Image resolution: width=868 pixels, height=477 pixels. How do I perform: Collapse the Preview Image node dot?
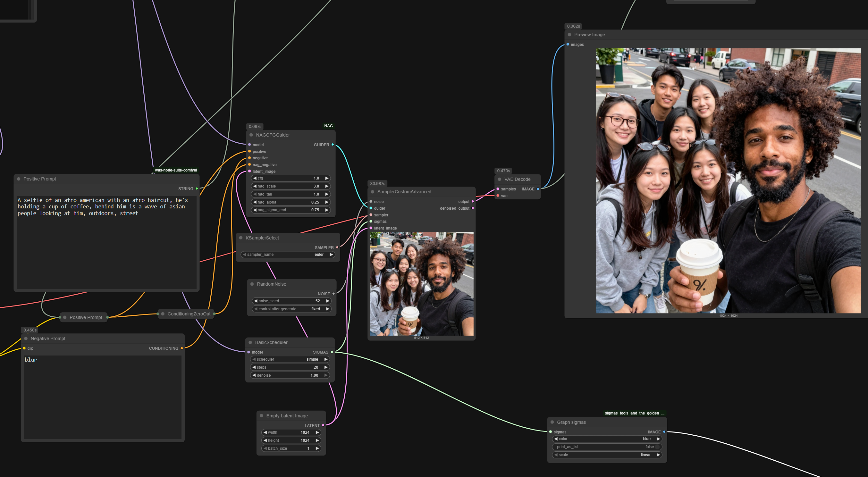(x=569, y=35)
